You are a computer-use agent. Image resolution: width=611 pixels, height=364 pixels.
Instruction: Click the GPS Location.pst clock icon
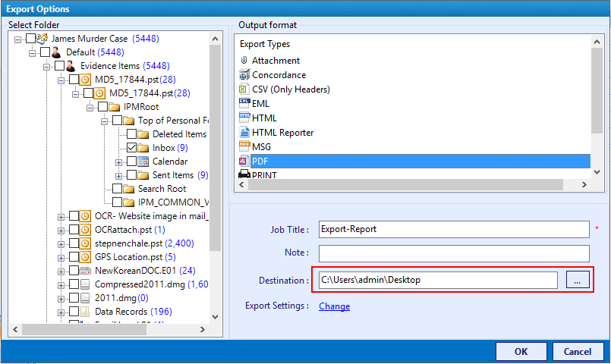pos(85,257)
